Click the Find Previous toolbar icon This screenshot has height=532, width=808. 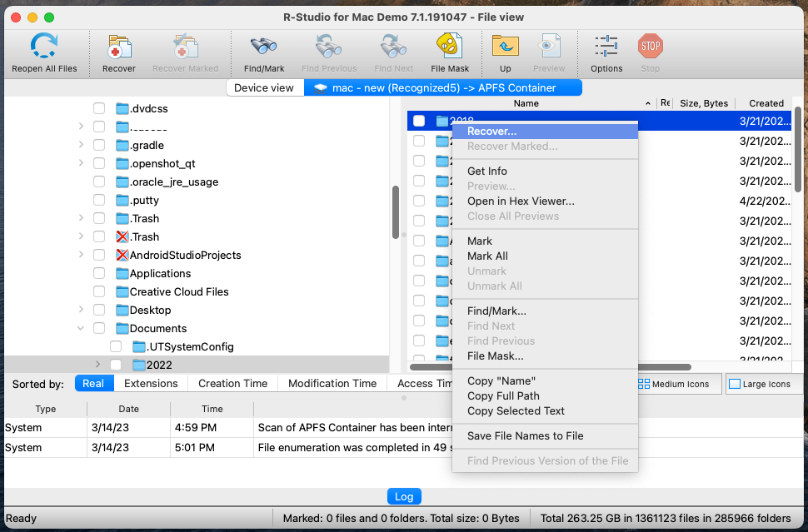click(329, 47)
